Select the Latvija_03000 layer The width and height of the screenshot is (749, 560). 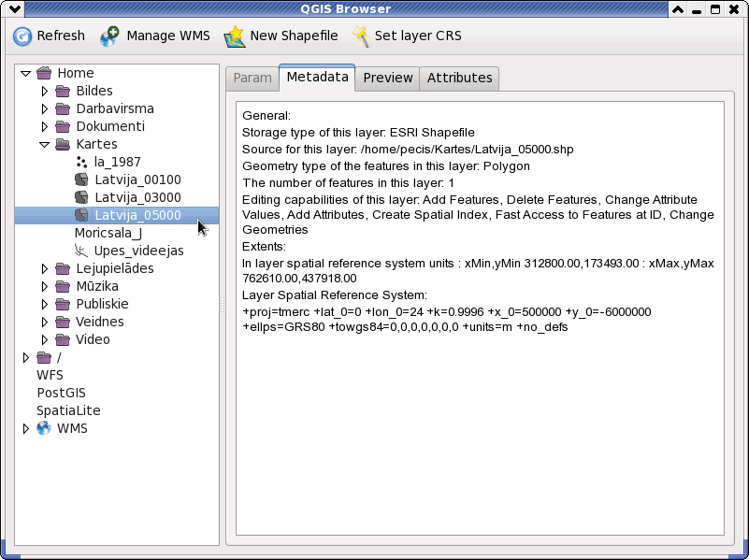[137, 197]
